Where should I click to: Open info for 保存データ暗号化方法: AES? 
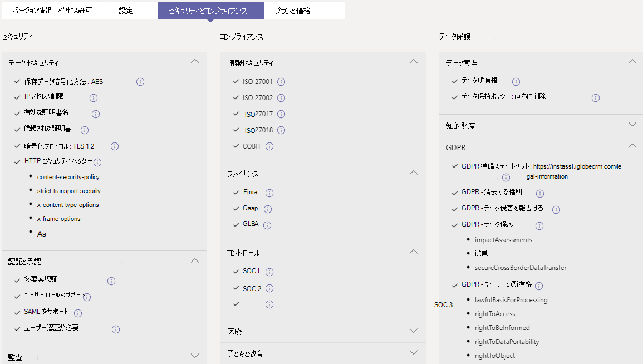pos(140,82)
